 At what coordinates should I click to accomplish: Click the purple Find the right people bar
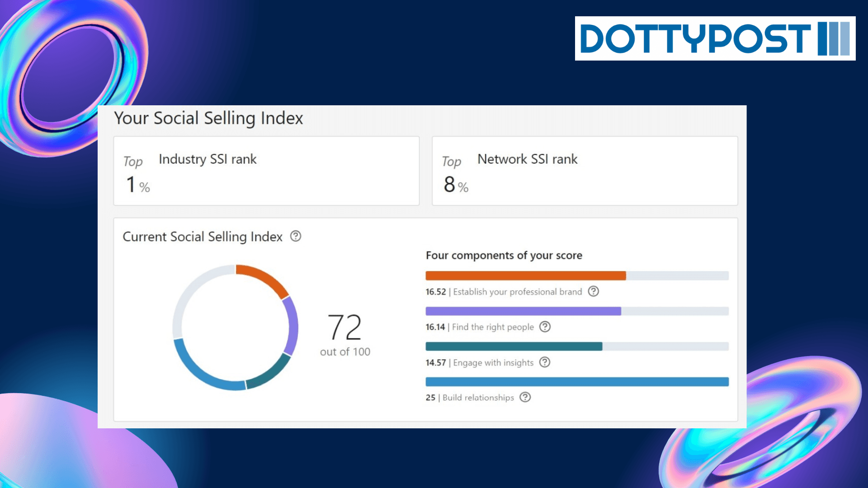[x=523, y=311]
